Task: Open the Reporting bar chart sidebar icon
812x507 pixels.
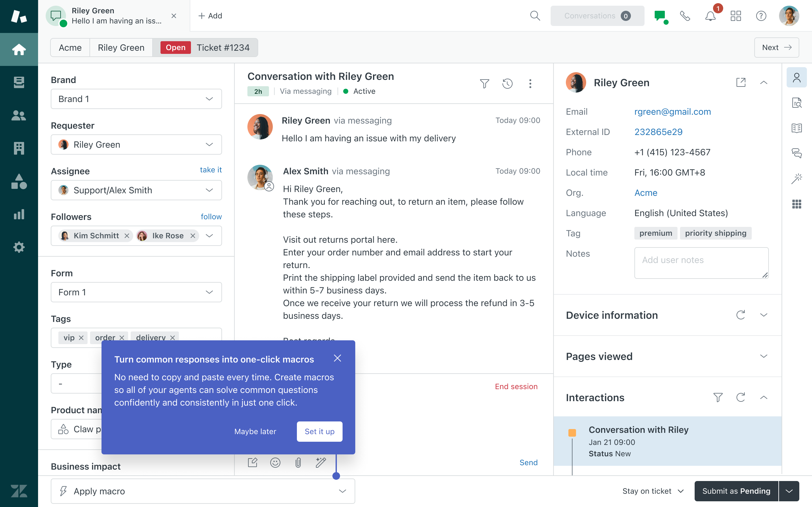Action: [x=19, y=214]
